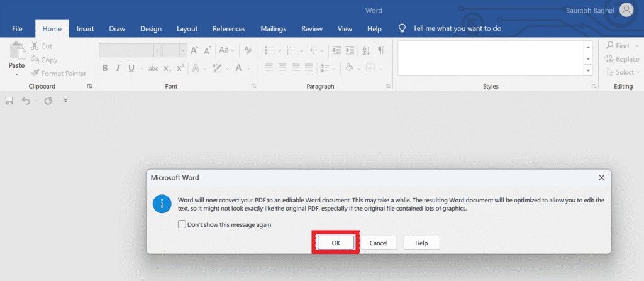Click the Superscript button

[x=180, y=68]
